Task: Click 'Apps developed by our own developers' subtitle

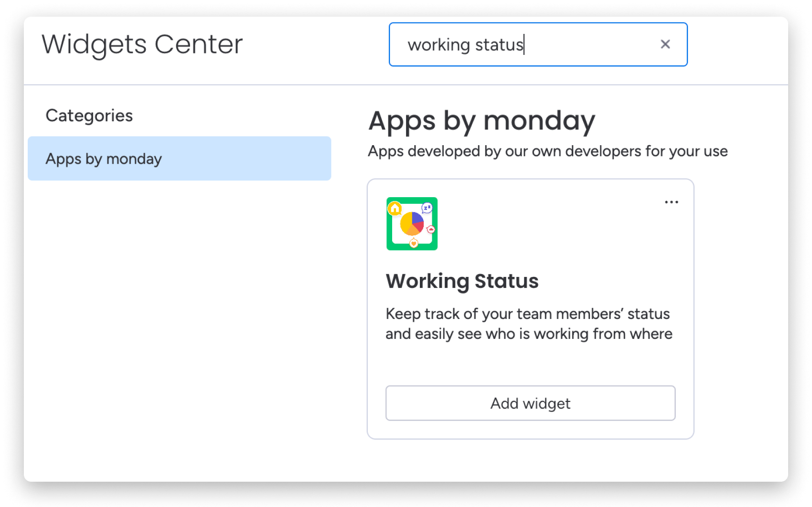Action: (x=548, y=151)
